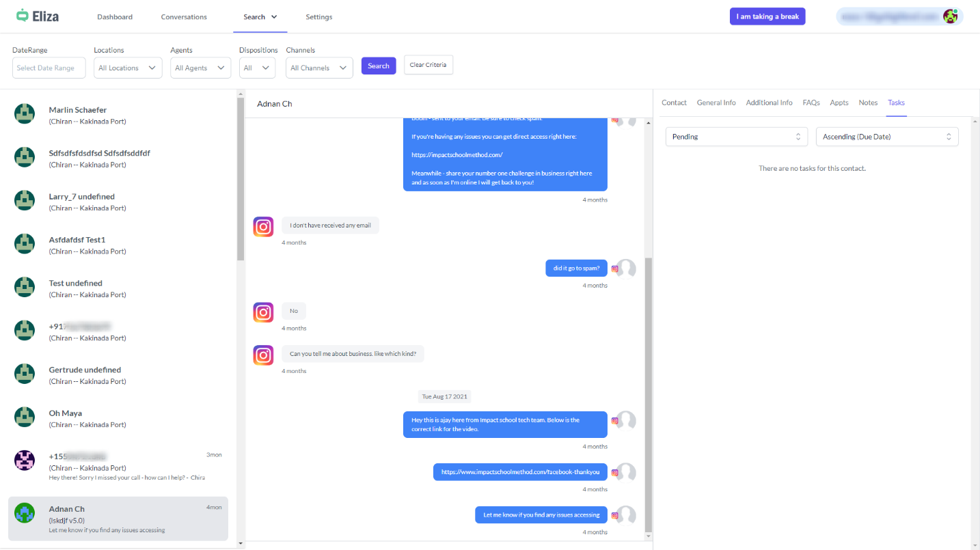Image resolution: width=980 pixels, height=550 pixels.
Task: Click the purple Search button
Action: click(379, 66)
